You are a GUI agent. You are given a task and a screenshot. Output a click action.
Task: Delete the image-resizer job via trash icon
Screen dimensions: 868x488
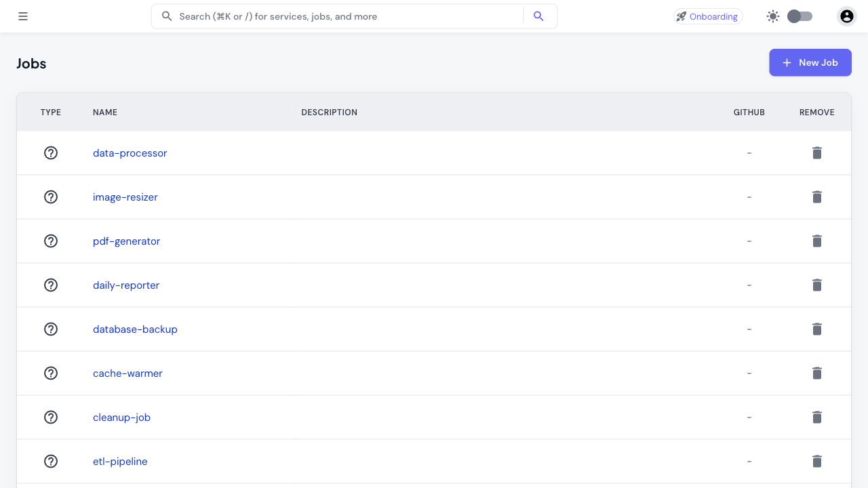(x=816, y=197)
